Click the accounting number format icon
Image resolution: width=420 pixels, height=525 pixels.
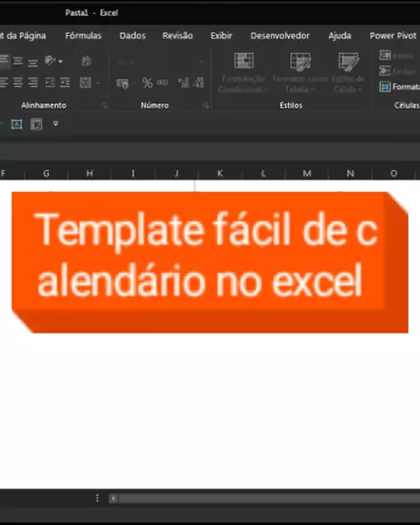[122, 83]
